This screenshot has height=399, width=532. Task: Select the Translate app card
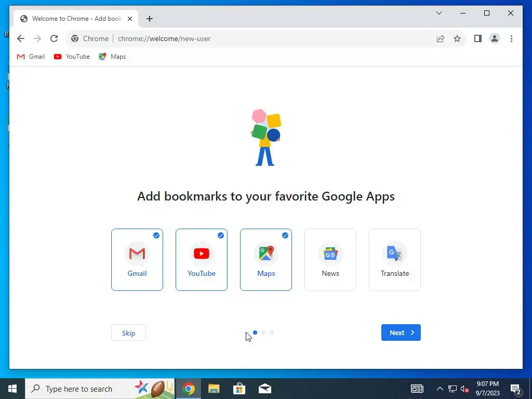[395, 260]
